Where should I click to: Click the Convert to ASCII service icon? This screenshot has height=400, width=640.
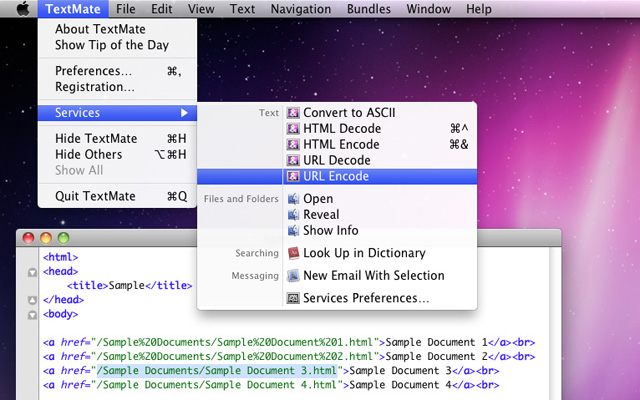tap(293, 113)
